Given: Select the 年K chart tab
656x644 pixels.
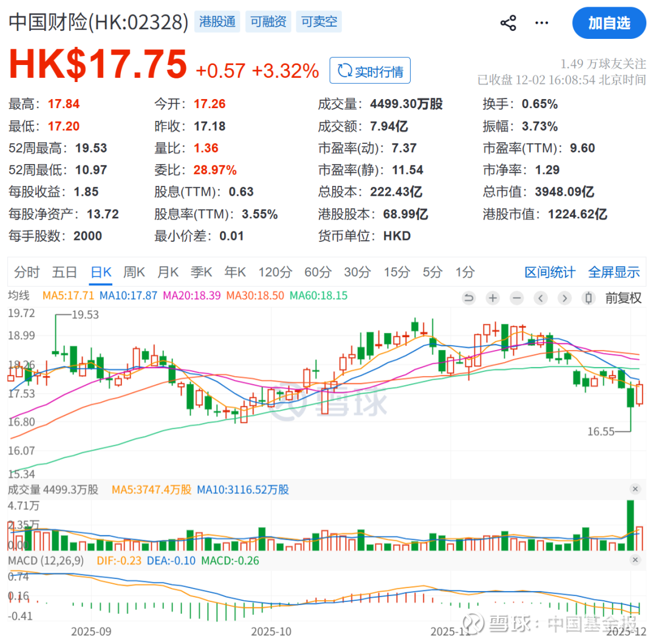Looking at the screenshot, I should click(235, 272).
